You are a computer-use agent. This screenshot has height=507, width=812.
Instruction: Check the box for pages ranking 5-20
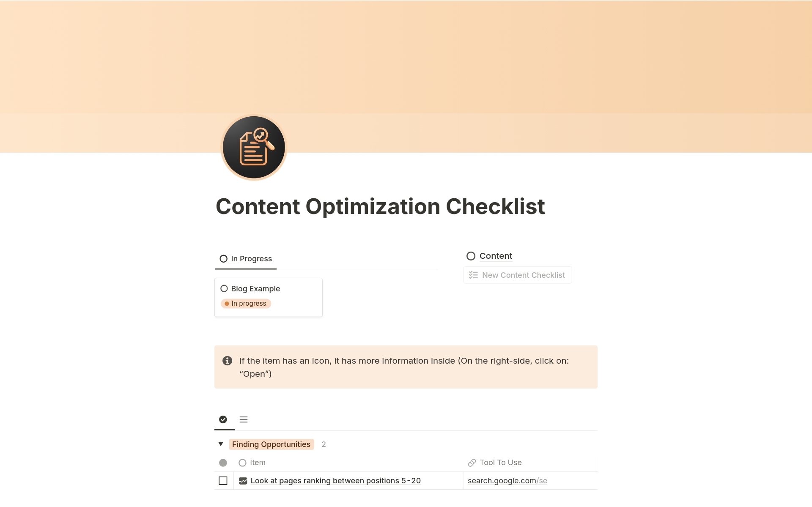click(x=223, y=481)
